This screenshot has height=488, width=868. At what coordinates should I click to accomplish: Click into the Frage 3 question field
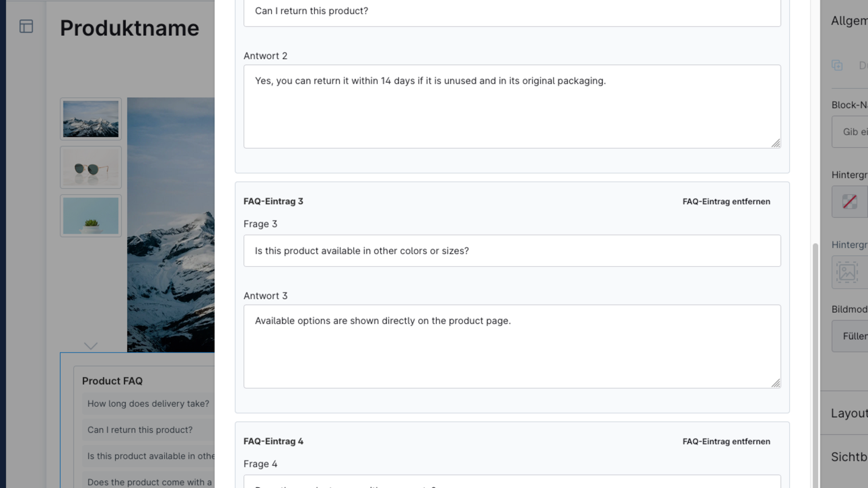512,251
